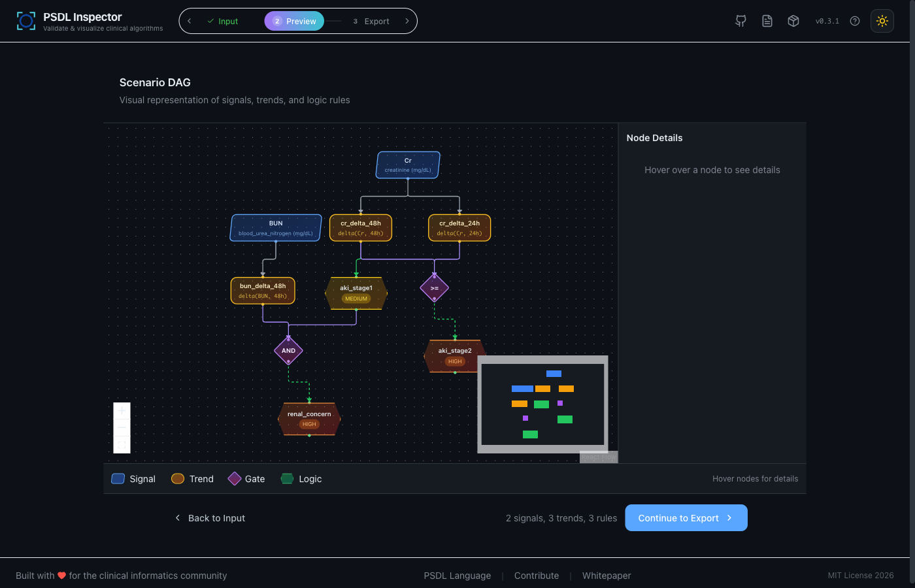915x588 pixels.
Task: Click the HIGH badge on renal_concern
Action: coord(309,424)
